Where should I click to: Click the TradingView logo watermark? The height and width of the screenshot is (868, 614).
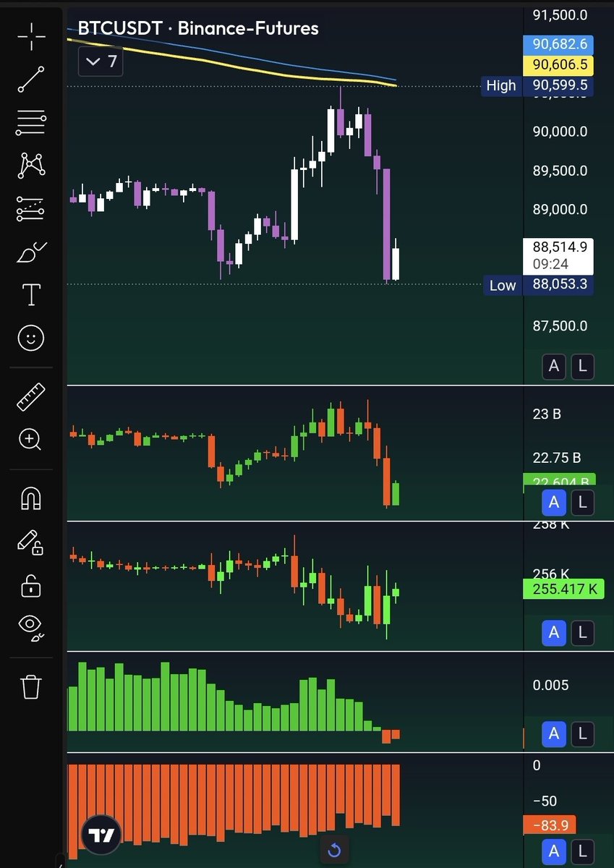(101, 835)
